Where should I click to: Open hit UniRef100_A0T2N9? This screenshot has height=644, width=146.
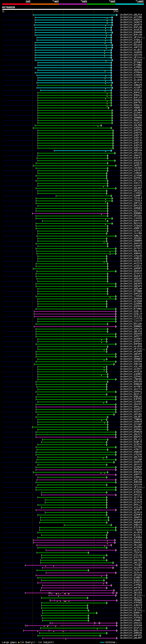point(131,18)
